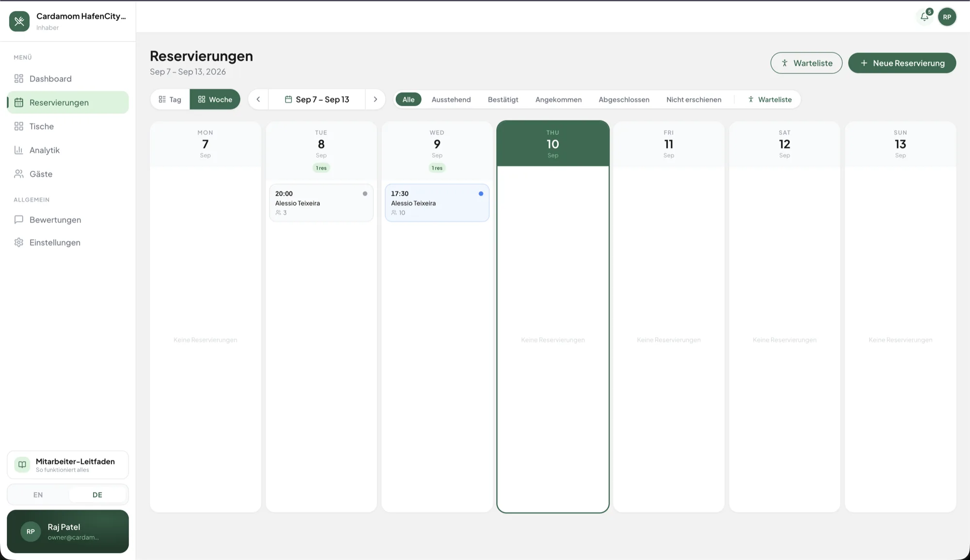Image resolution: width=970 pixels, height=560 pixels.
Task: Select Sunday 13 Sep column header
Action: click(x=901, y=144)
